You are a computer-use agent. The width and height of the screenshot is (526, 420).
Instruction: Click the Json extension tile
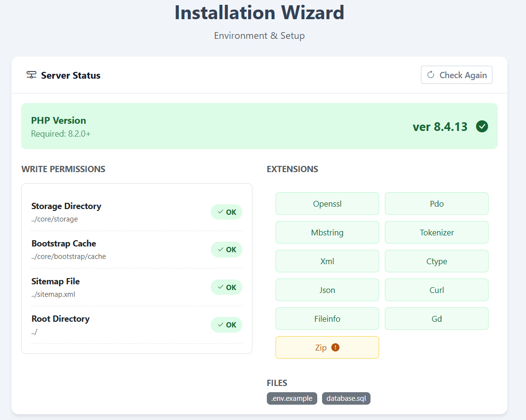click(327, 290)
